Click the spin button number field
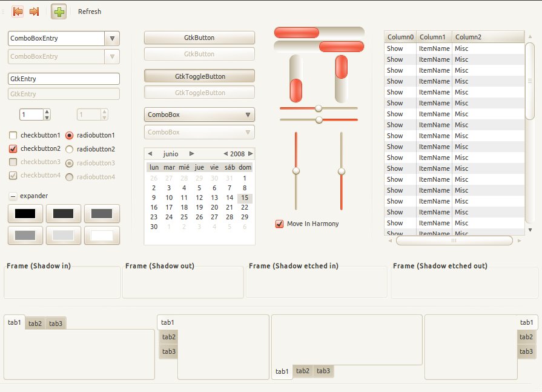The height and width of the screenshot is (392, 542). coord(31,115)
